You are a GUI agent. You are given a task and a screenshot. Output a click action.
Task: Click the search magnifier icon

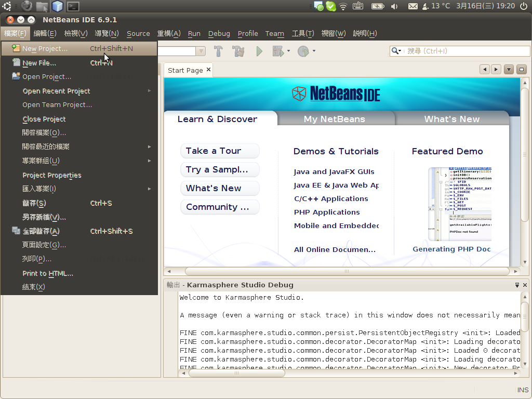click(395, 51)
